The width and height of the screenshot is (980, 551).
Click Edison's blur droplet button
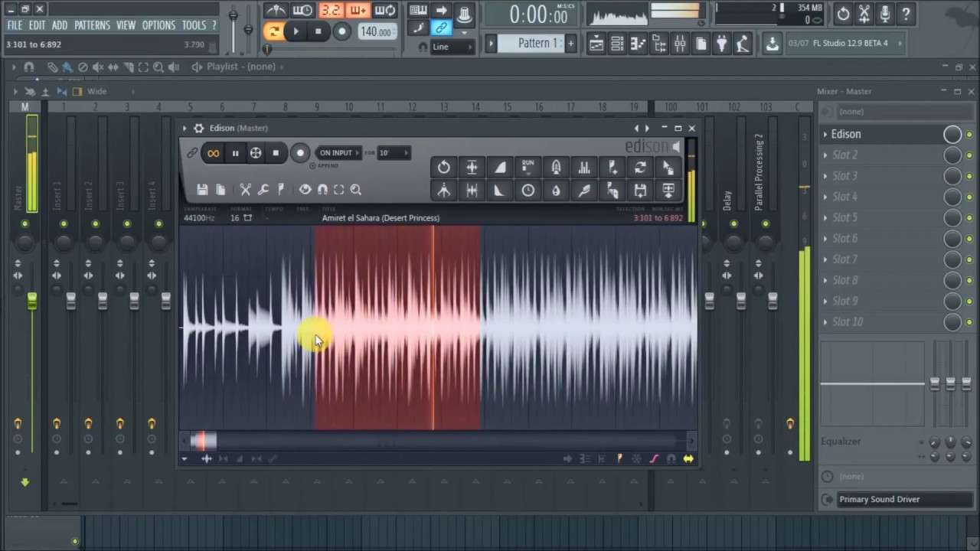click(x=556, y=191)
